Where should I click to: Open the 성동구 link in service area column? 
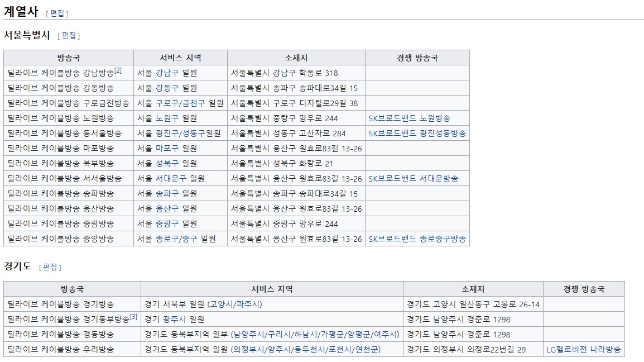coord(193,134)
